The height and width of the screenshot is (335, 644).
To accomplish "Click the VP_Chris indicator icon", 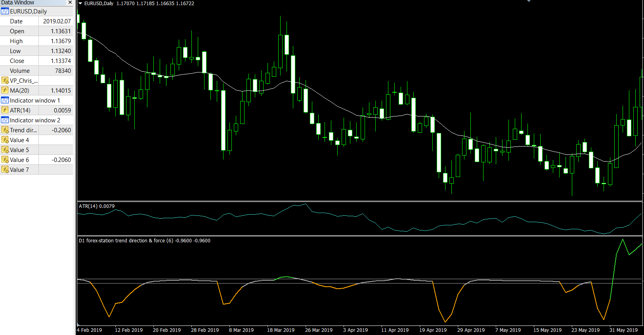I will click(5, 80).
